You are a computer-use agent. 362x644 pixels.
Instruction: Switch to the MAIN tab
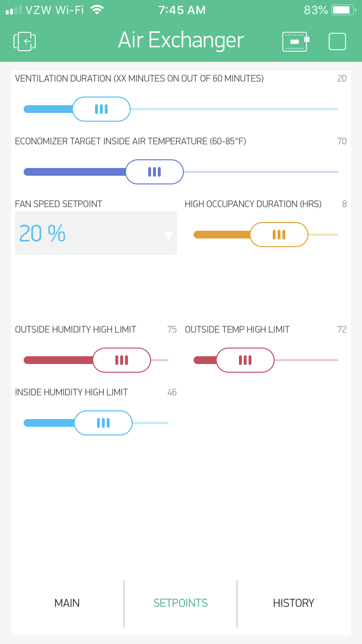pos(67,603)
